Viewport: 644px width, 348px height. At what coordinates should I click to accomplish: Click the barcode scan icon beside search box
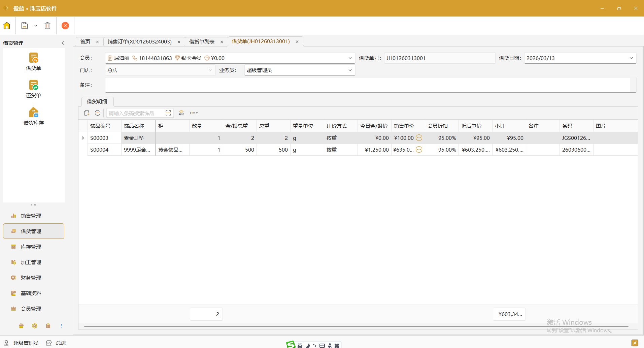point(168,113)
